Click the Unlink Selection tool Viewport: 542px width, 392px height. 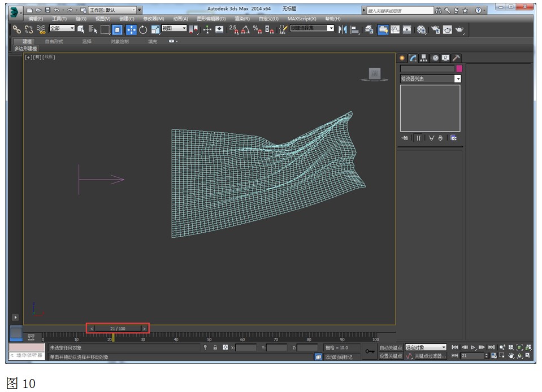(x=29, y=30)
